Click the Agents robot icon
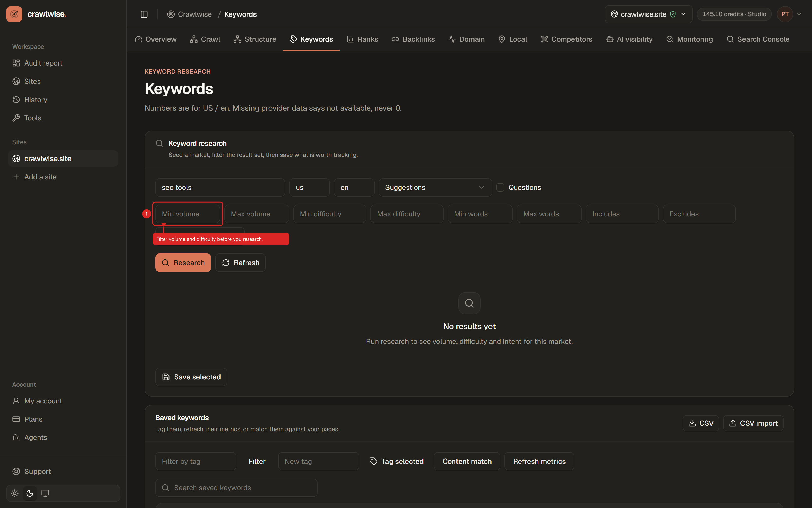 [x=16, y=437]
